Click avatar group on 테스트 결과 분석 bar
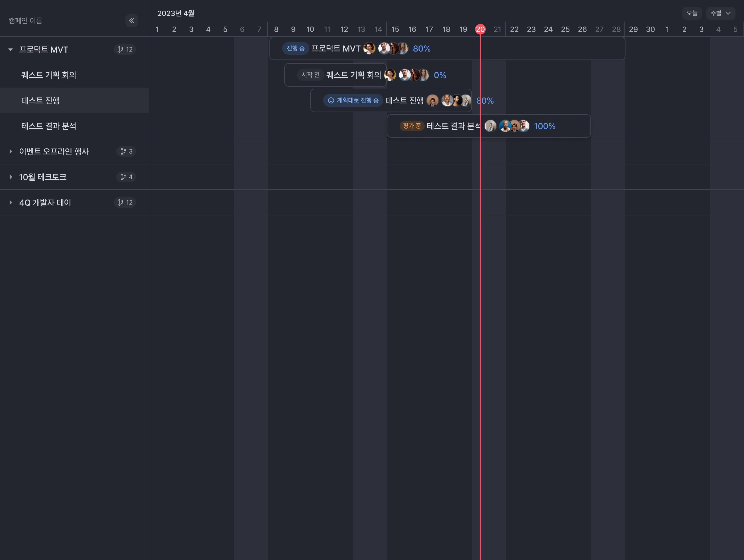This screenshot has height=560, width=744. (514, 126)
